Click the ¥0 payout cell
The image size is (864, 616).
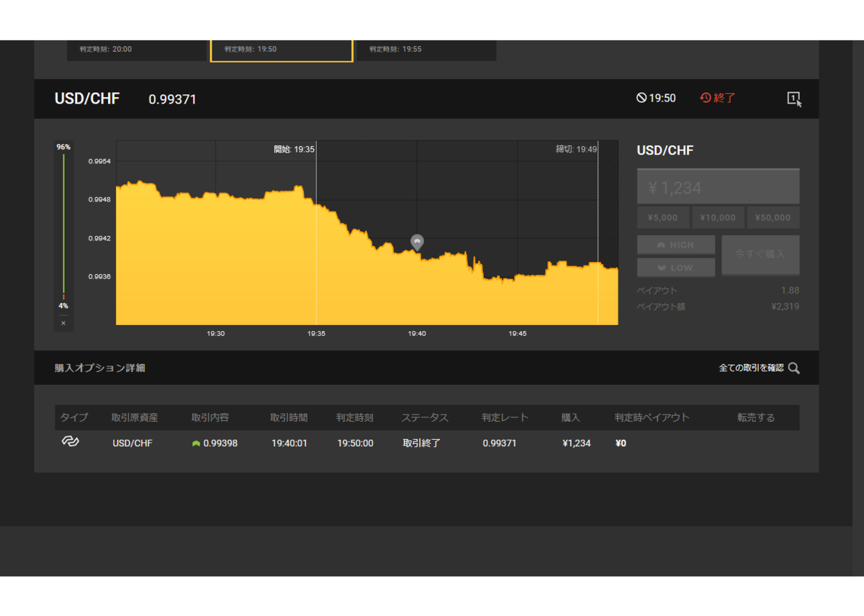(621, 443)
